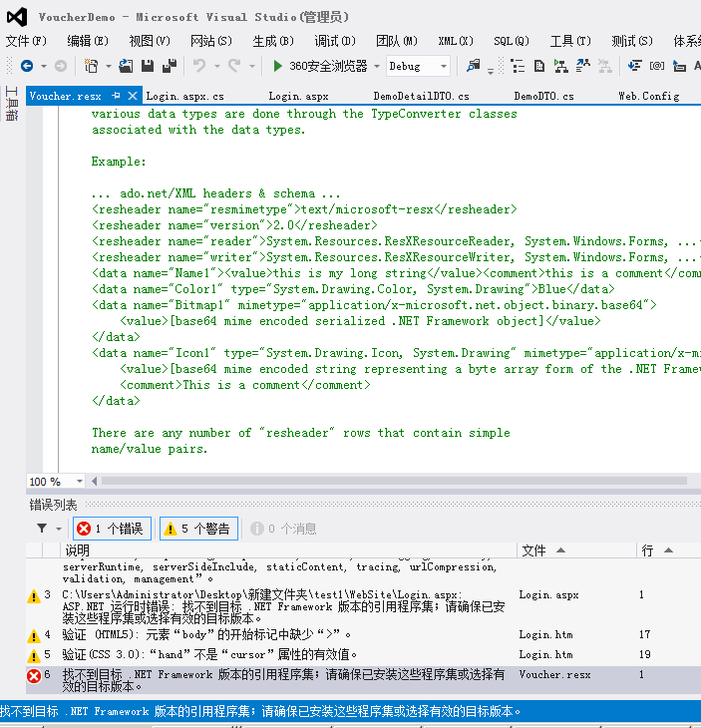The width and height of the screenshot is (701, 728).
Task: Select warning 5 about cursor hand value
Action: coord(363,654)
